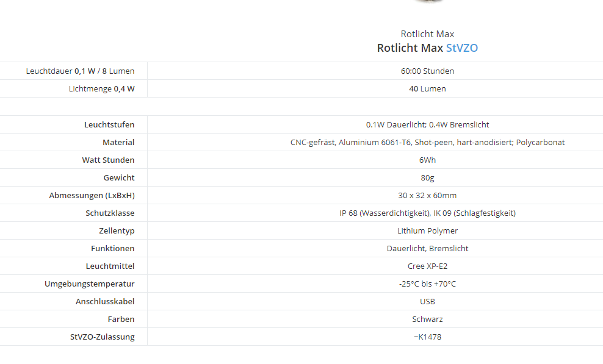Select the 'IP 68 (Wasserdichtigkeit)' protection value
The width and height of the screenshot is (603, 364).
(x=427, y=213)
